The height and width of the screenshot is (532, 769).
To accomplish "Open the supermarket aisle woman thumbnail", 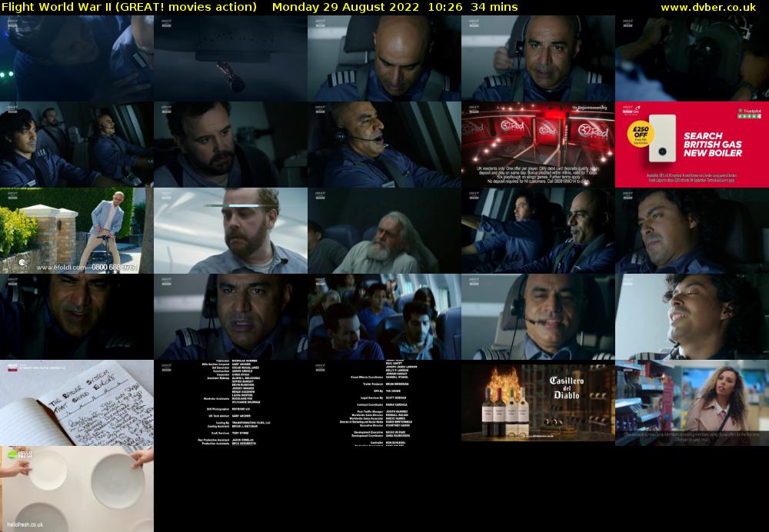I will [x=692, y=403].
